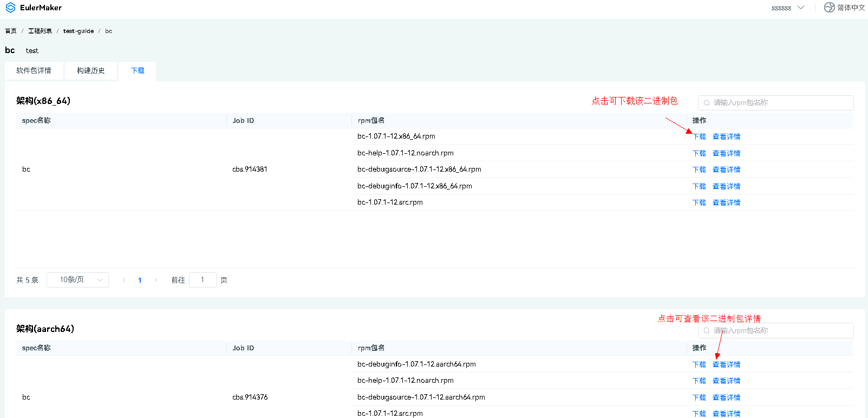Go to next page arrow in pagination

(155, 280)
